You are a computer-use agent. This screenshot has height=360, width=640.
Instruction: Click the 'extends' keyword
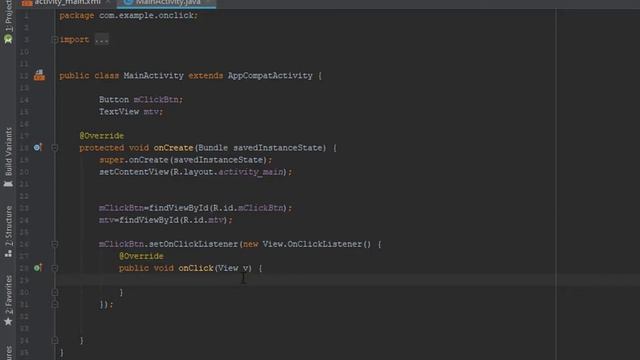(206, 76)
